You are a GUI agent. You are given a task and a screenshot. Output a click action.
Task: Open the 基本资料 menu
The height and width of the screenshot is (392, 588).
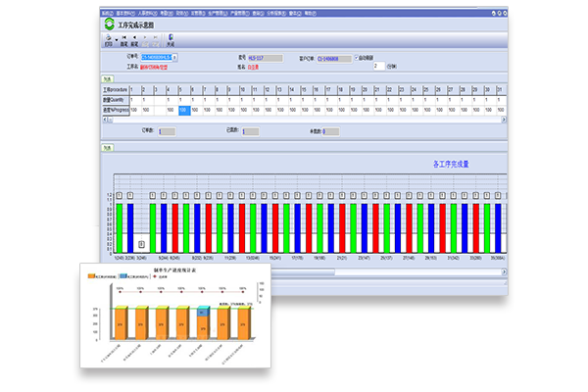(125, 13)
